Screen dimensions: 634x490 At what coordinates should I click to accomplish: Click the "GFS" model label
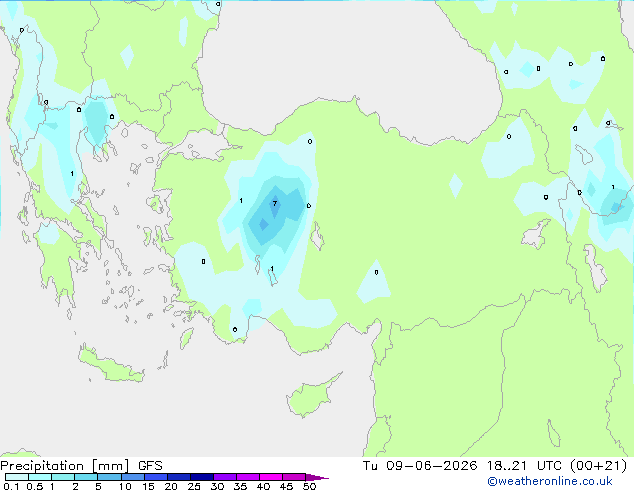[x=150, y=466]
